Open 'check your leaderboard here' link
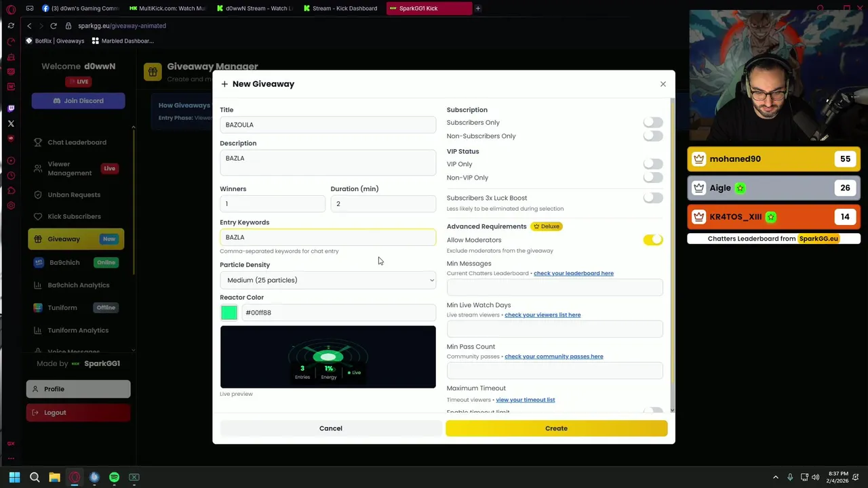Image resolution: width=868 pixels, height=488 pixels. tap(574, 273)
